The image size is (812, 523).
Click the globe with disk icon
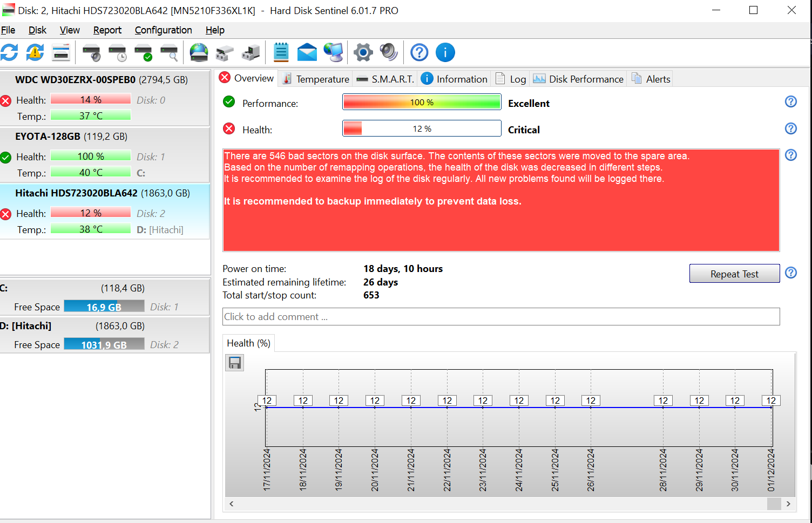click(199, 52)
